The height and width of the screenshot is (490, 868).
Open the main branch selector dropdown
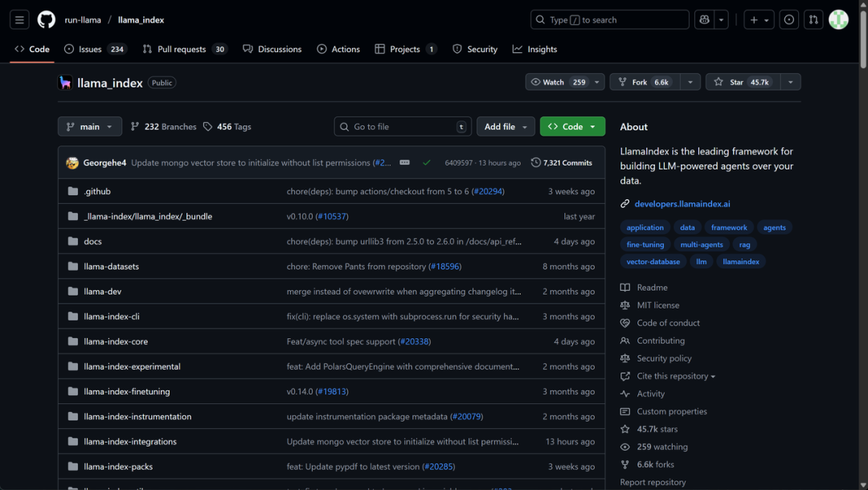tap(90, 127)
